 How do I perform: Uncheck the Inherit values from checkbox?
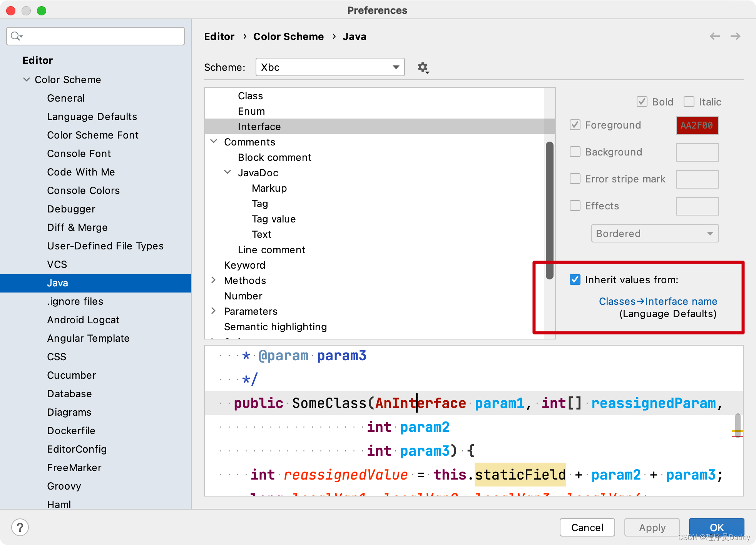575,279
